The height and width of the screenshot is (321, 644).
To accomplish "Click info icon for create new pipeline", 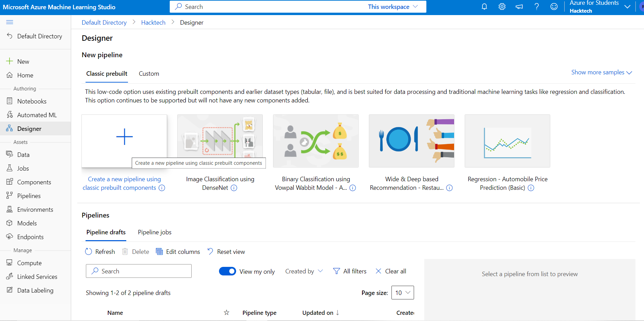I will pyautogui.click(x=162, y=188).
